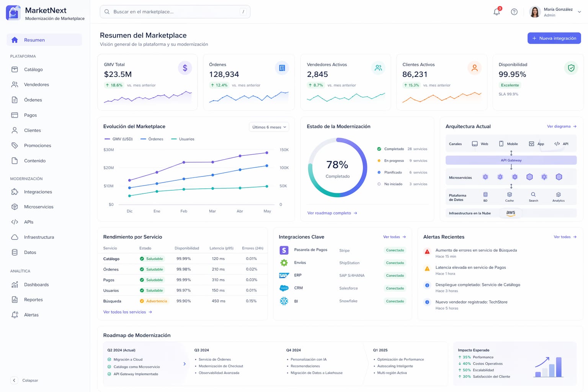Click the red error alert icon for Búsqueda
Image resolution: width=588 pixels, height=392 pixels.
(x=427, y=252)
